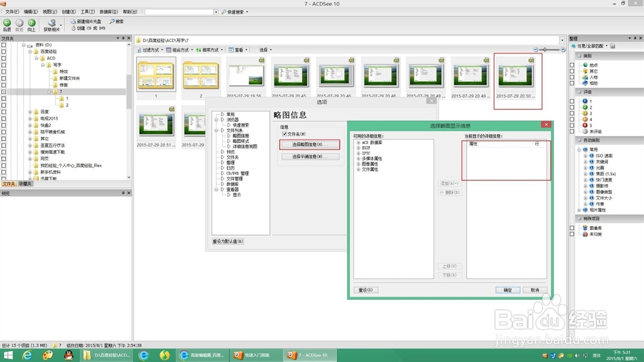The image size is (644, 362).
Task: Click the embedded-info icon on the 20 50 thumbnail
Action: coord(531,60)
